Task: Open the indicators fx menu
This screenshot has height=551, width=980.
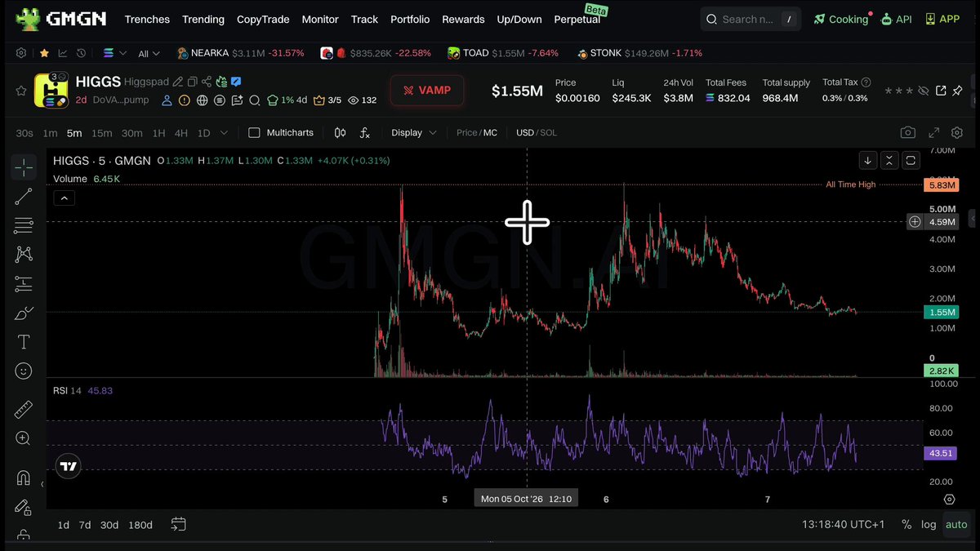Action: pos(365,132)
